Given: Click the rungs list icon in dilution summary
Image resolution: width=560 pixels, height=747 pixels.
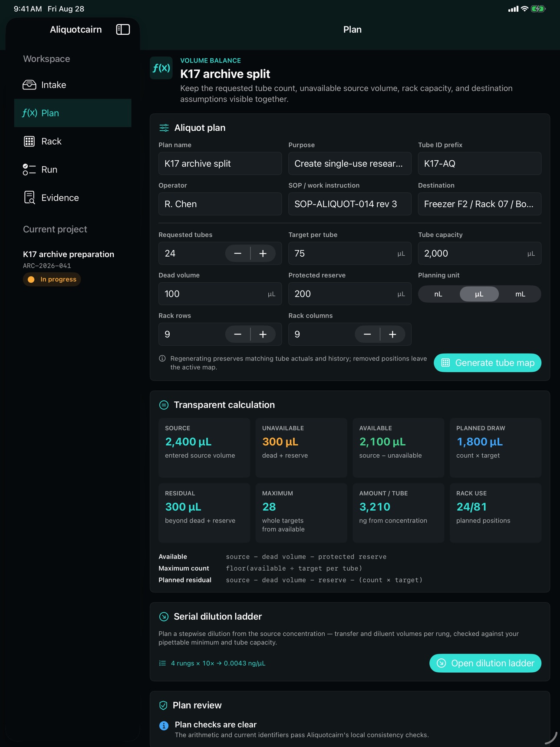Looking at the screenshot, I should 162,663.
